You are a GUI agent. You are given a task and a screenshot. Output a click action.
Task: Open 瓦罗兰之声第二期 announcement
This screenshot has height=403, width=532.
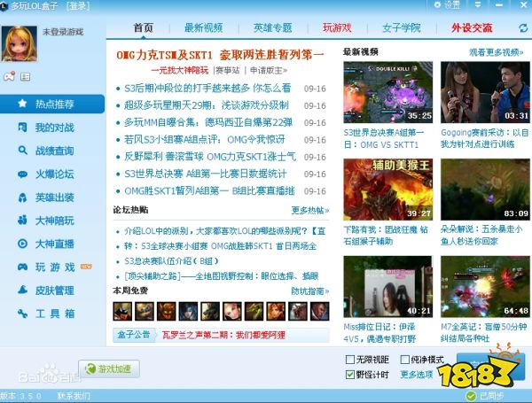click(x=223, y=335)
